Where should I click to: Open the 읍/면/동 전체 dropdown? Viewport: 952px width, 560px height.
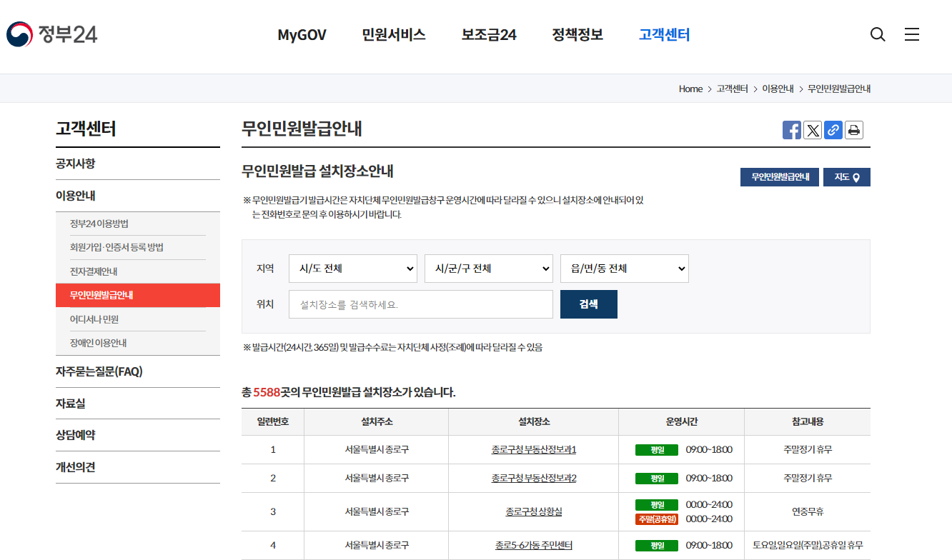[x=624, y=269]
